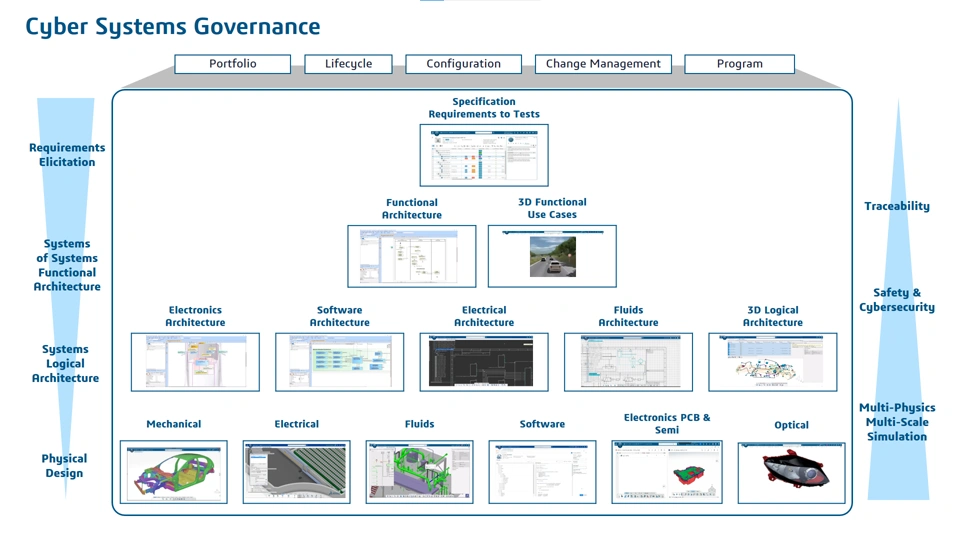This screenshot has height=540, width=960.
Task: Click the Electronics PCB & Semi thumbnail
Action: 667,472
